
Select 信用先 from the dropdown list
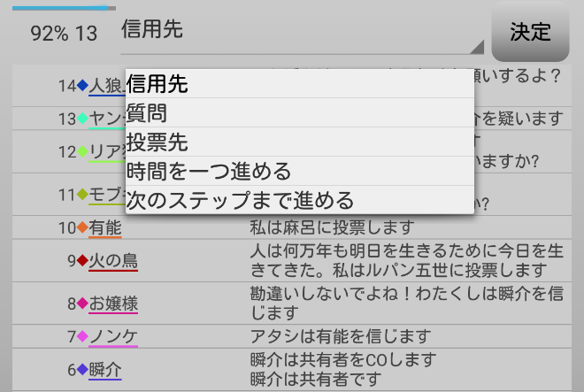click(300, 84)
